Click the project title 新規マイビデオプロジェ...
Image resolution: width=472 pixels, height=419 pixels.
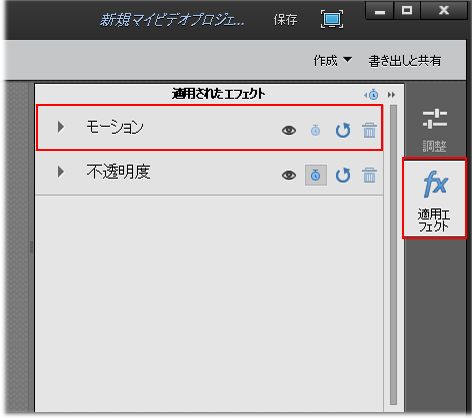[172, 20]
